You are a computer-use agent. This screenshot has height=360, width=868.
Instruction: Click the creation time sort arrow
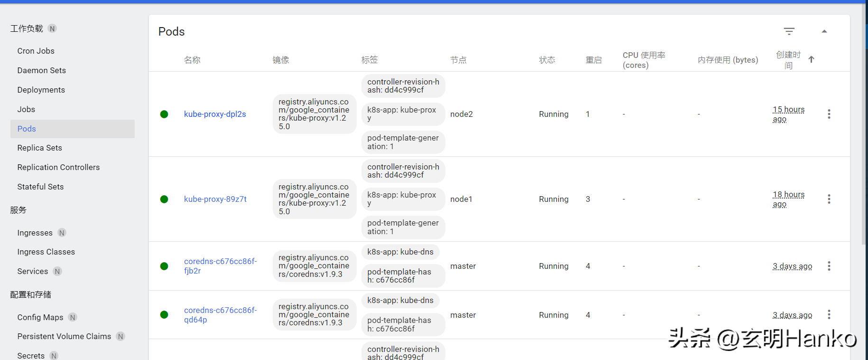[811, 59]
